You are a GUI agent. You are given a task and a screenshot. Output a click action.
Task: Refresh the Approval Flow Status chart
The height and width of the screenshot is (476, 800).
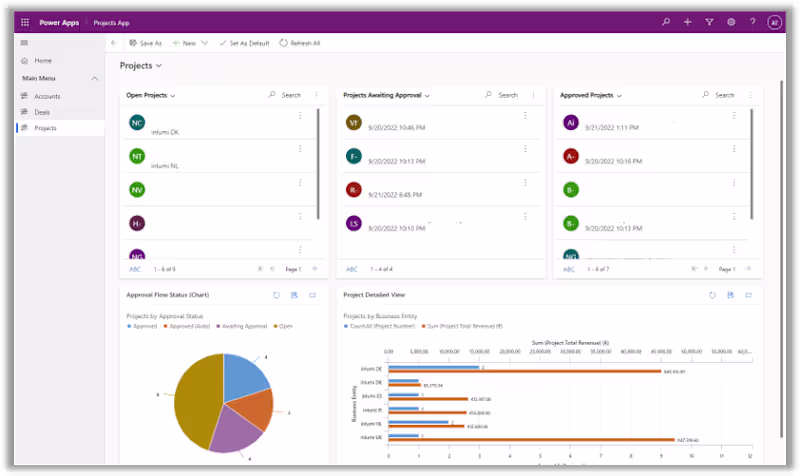(x=276, y=295)
